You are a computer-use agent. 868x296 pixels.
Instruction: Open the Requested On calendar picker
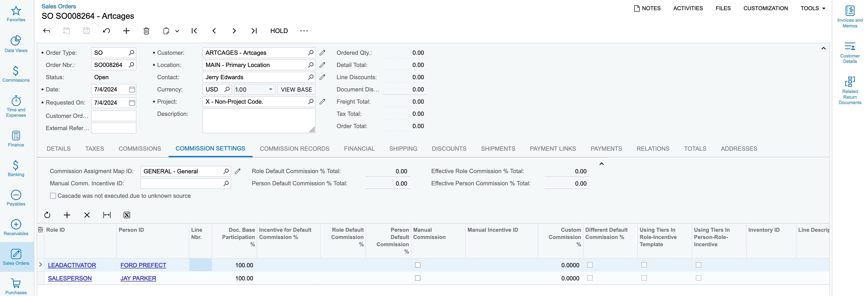point(132,103)
